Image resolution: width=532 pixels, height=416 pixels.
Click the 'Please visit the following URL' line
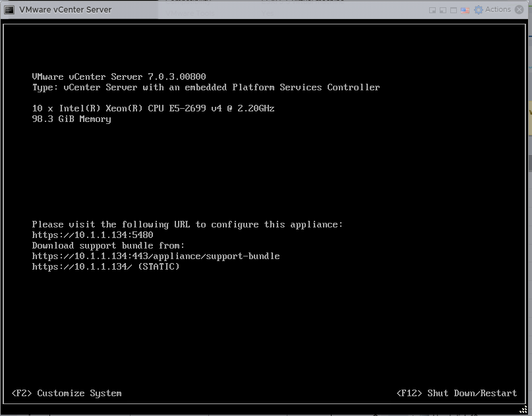[187, 224]
